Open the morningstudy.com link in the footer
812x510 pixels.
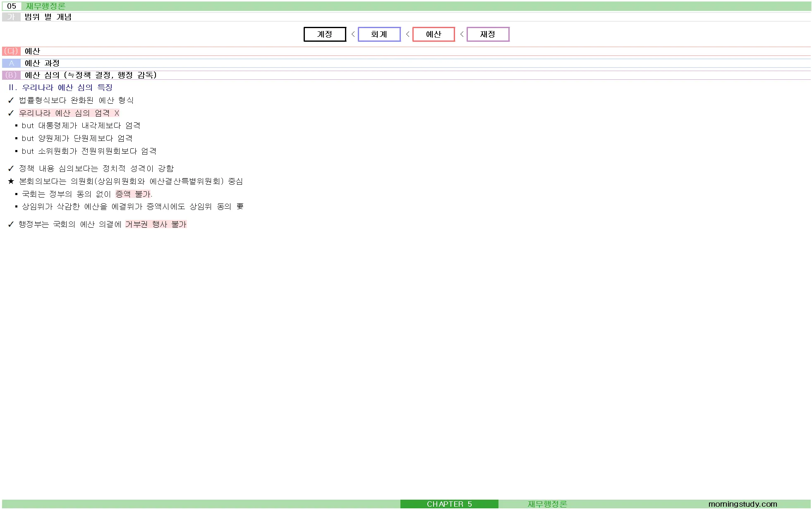[x=743, y=504]
